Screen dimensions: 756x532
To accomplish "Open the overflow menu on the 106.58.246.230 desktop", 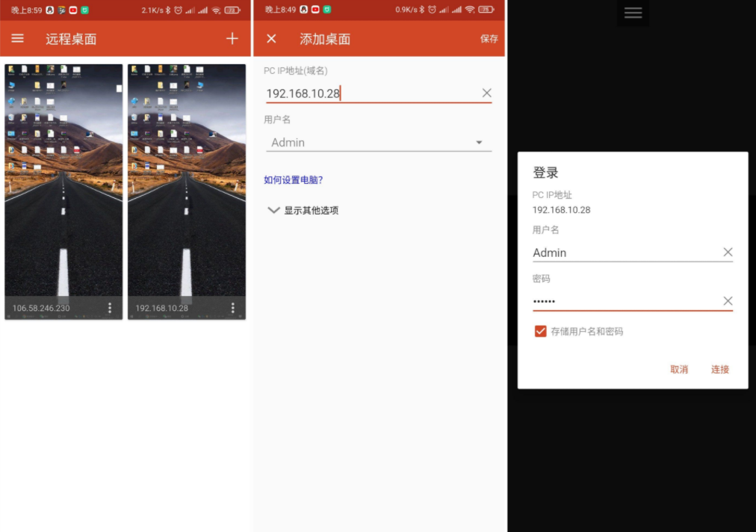I will click(110, 307).
